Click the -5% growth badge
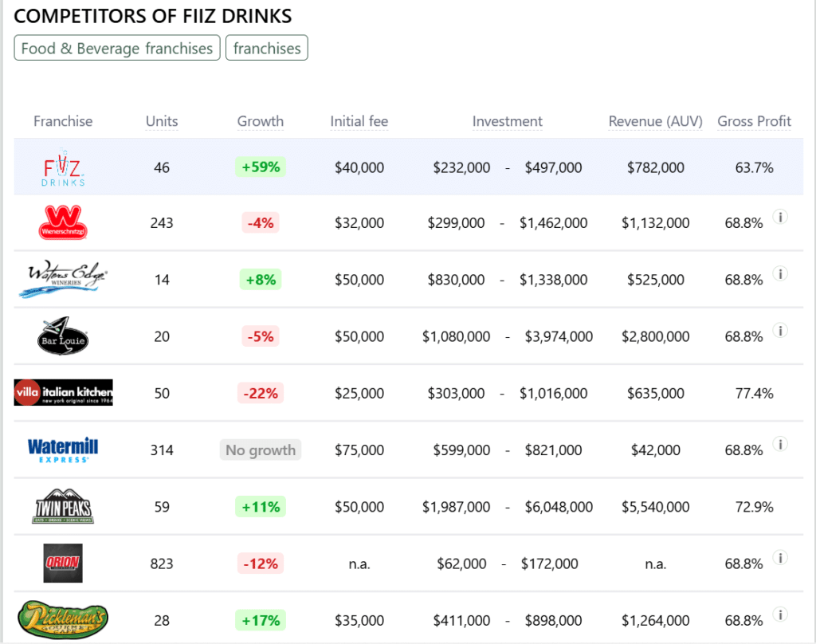The width and height of the screenshot is (816, 644). click(261, 336)
